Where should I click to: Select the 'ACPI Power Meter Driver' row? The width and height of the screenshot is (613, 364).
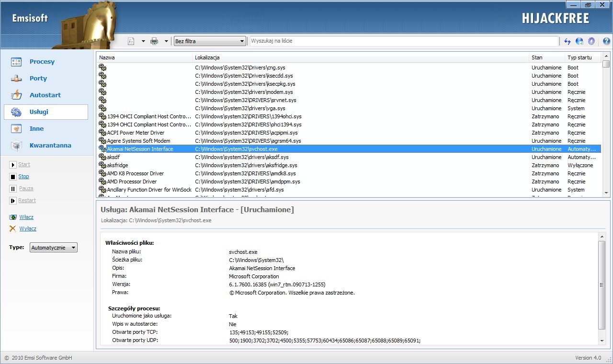tap(349, 133)
